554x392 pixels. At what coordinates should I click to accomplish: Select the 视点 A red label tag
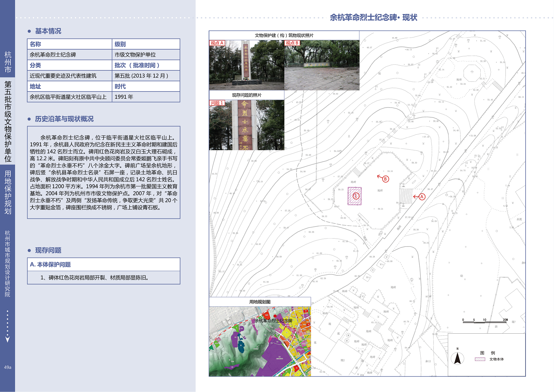217,43
